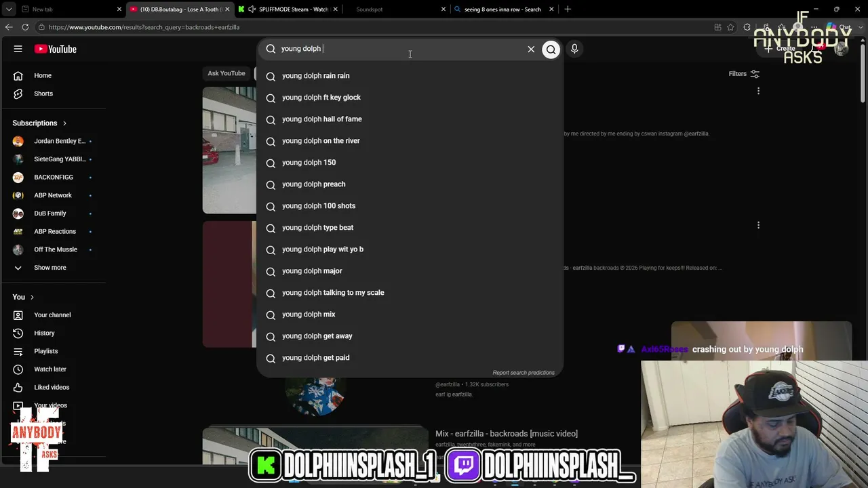Select suggestion 'young dolph preach'
The height and width of the screenshot is (488, 868).
point(410,184)
